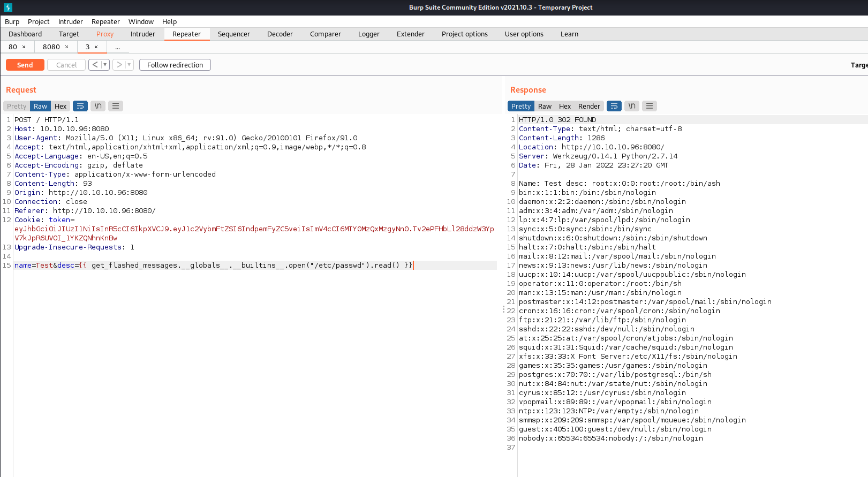Image resolution: width=868 pixels, height=477 pixels.
Task: Toggle non-printable characters in Response panel
Action: pyautogui.click(x=632, y=106)
